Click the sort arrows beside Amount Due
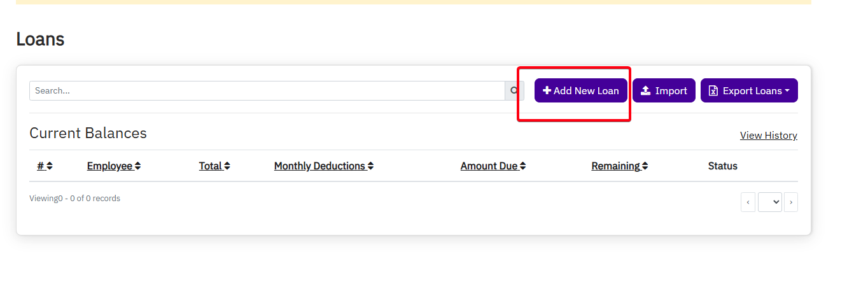This screenshot has width=868, height=296. pos(522,166)
